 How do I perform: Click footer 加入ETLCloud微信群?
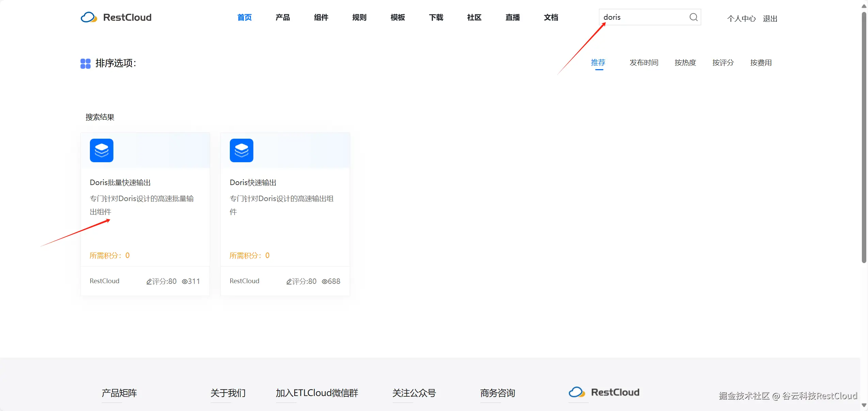[317, 393]
